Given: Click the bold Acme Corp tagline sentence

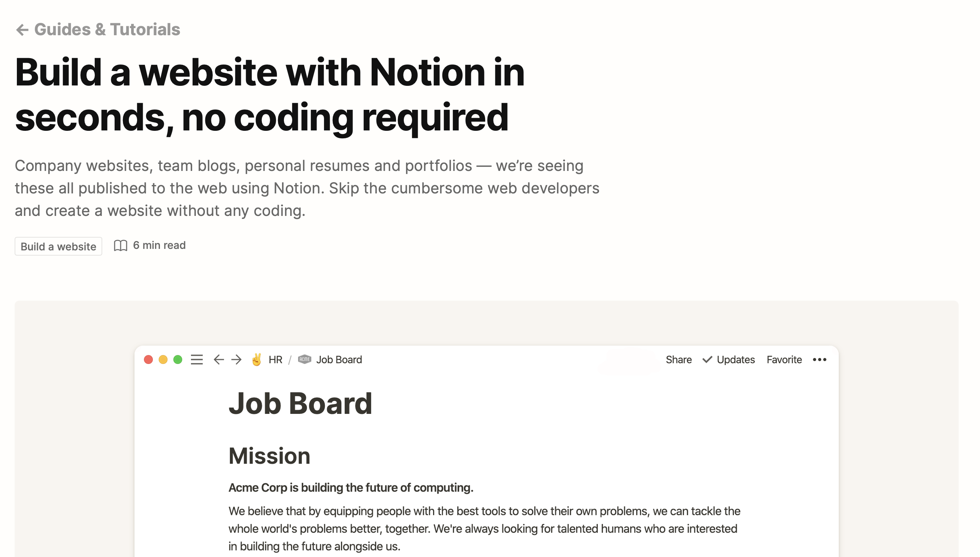Looking at the screenshot, I should tap(351, 488).
